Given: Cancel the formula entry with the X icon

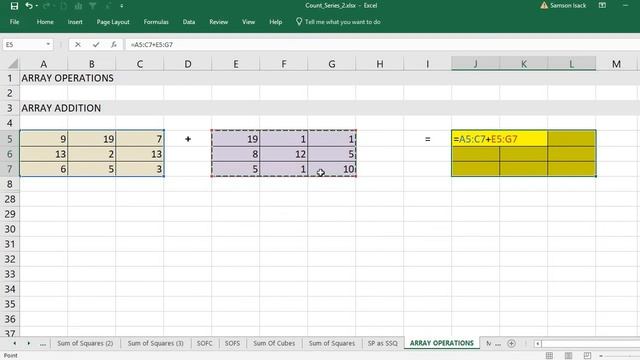Looking at the screenshot, I should [78, 44].
